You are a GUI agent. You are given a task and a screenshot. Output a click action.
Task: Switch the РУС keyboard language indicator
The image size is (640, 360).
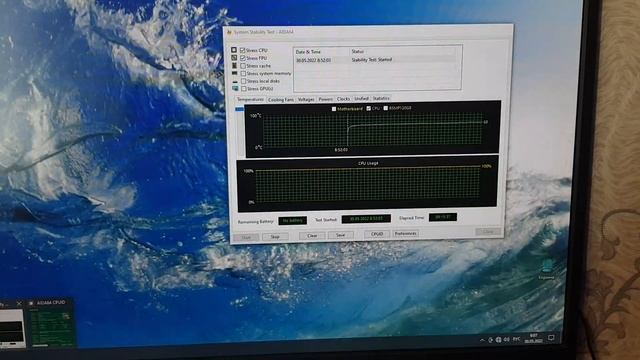(516, 339)
